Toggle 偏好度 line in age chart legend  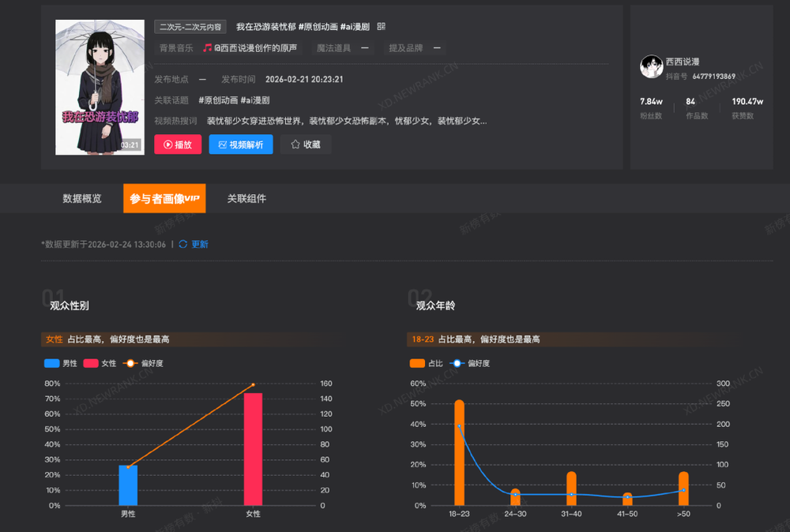[x=470, y=364]
